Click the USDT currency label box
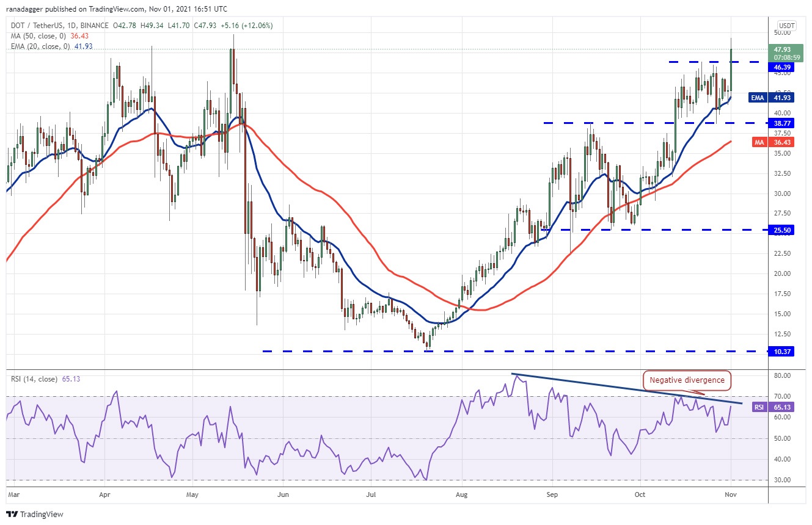The image size is (812, 525). [x=786, y=25]
